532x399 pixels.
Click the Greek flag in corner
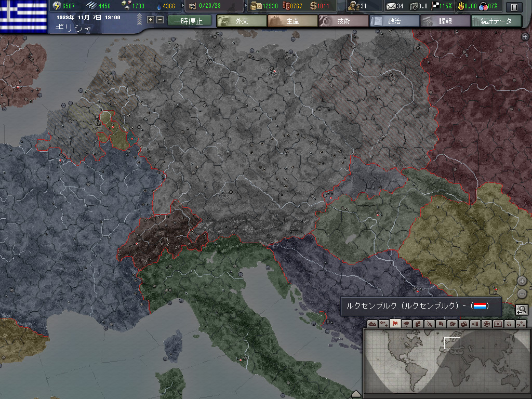pyautogui.click(x=23, y=16)
